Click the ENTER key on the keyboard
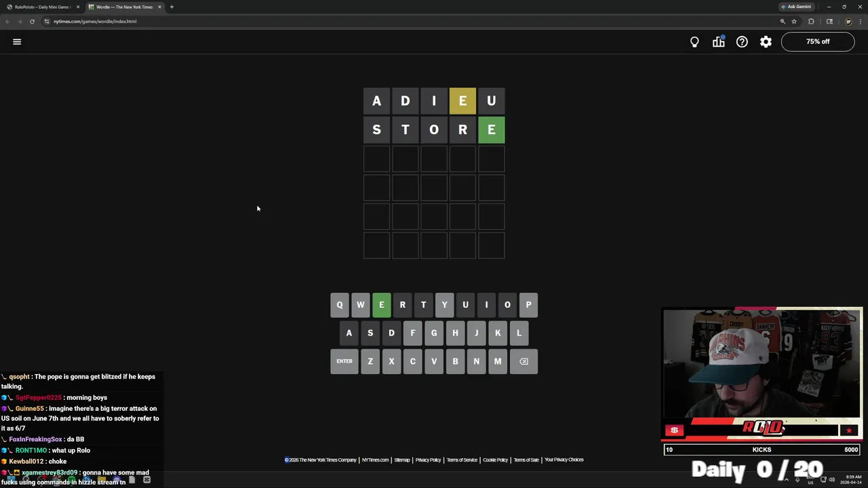The height and width of the screenshot is (488, 868). (x=344, y=361)
